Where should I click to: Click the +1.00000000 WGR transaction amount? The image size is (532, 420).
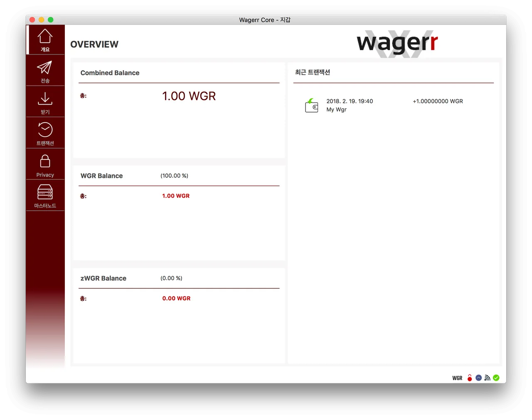point(438,101)
